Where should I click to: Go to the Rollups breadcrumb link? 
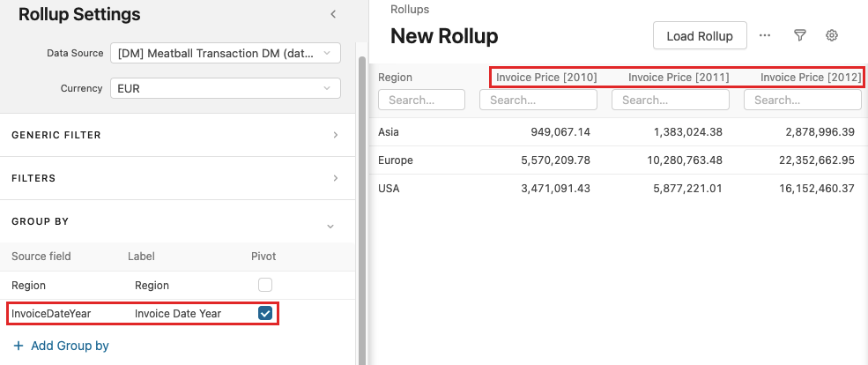pos(411,9)
